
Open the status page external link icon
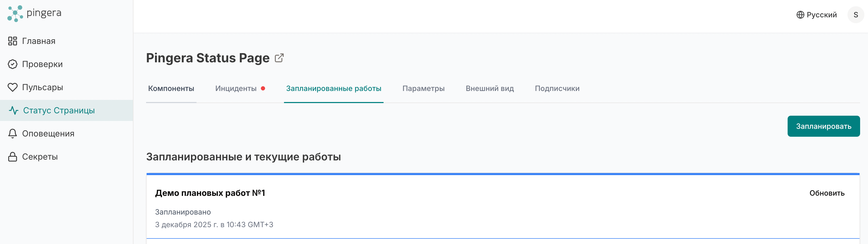(279, 58)
